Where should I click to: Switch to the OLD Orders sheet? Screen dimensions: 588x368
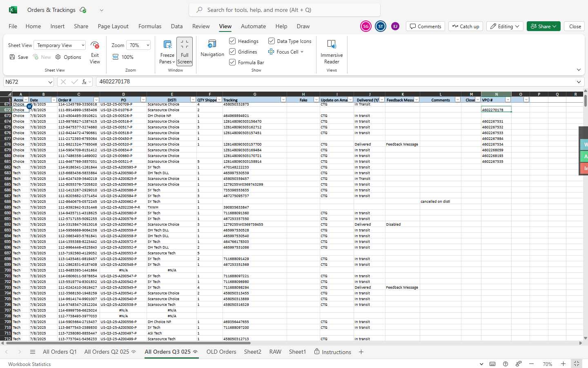click(x=221, y=352)
